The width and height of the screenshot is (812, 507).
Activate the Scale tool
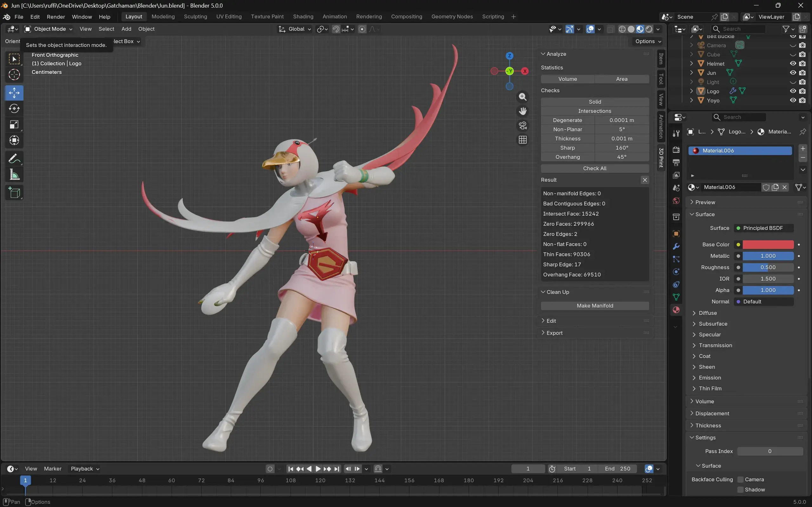point(14,124)
